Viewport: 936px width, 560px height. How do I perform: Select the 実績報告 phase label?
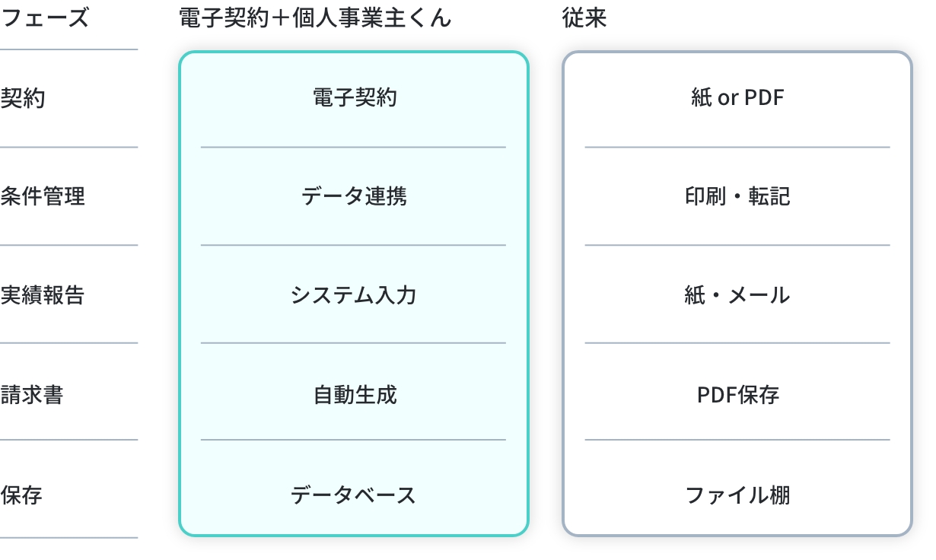(x=43, y=294)
